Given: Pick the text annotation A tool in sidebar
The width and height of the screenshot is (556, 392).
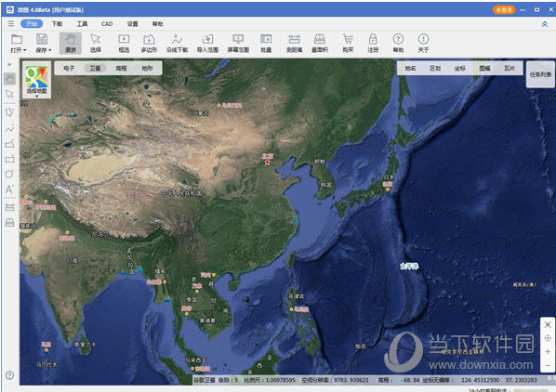Looking at the screenshot, I should pyautogui.click(x=9, y=189).
